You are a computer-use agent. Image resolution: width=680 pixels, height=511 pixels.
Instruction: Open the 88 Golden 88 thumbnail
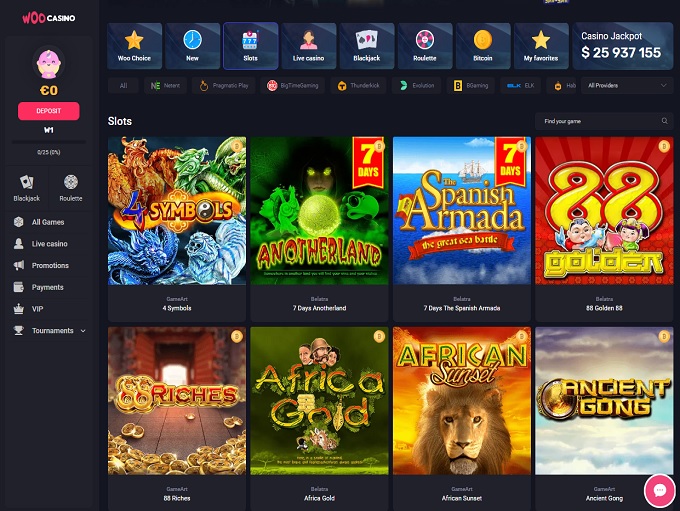coord(604,211)
